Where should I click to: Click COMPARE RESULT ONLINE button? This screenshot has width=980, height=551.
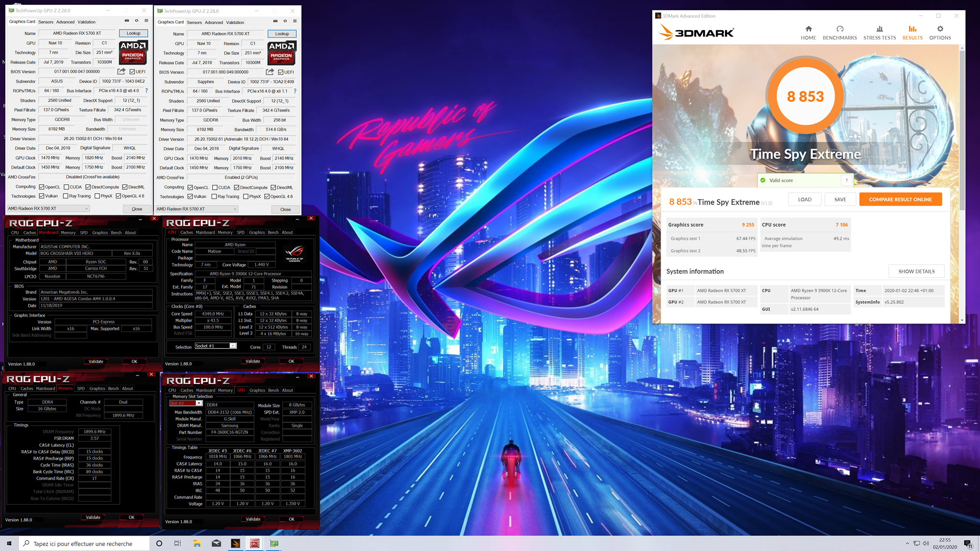(x=901, y=199)
